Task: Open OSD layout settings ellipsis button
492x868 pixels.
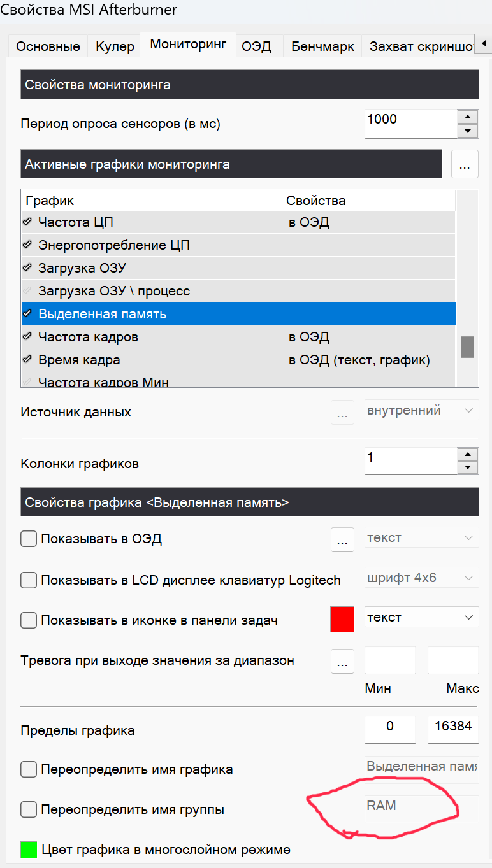Action: [x=342, y=539]
